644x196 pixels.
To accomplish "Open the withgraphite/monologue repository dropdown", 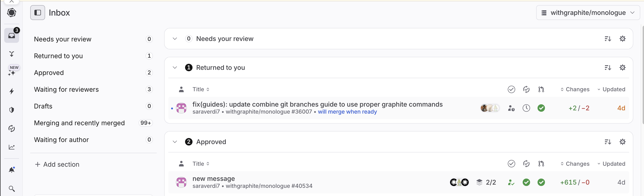I will (588, 13).
